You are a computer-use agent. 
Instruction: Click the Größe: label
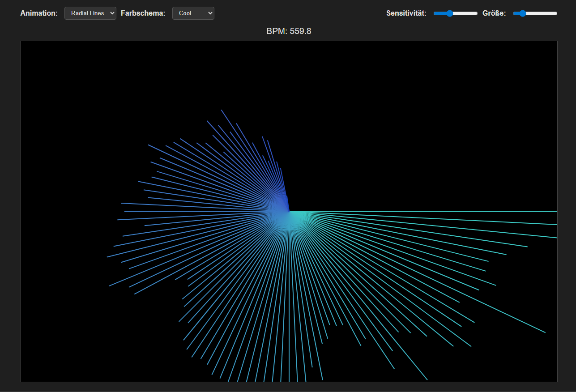pyautogui.click(x=494, y=13)
